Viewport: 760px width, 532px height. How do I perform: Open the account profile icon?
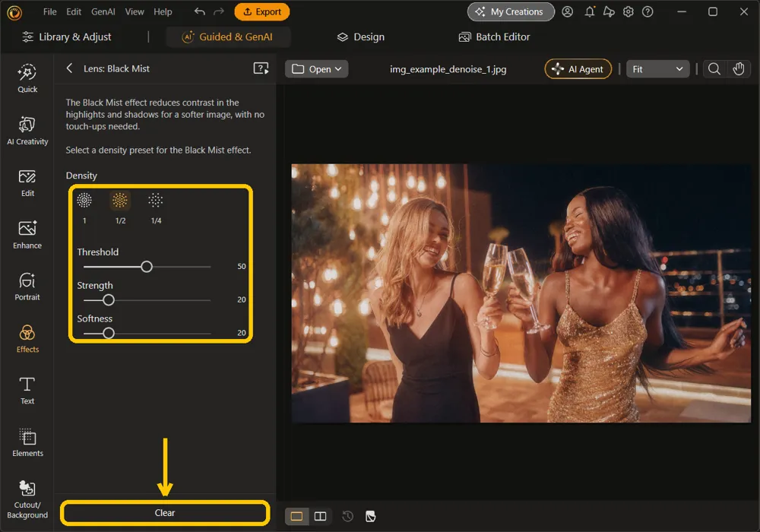pos(567,11)
